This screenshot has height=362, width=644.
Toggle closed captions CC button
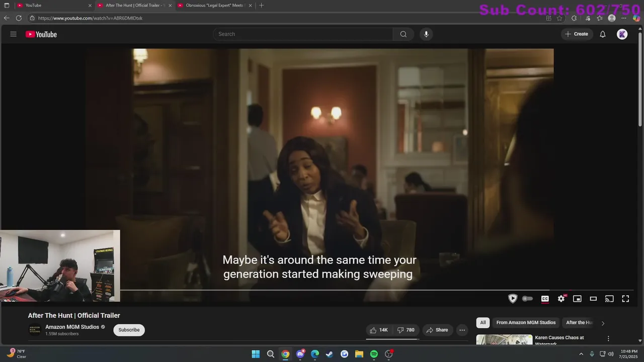(545, 299)
